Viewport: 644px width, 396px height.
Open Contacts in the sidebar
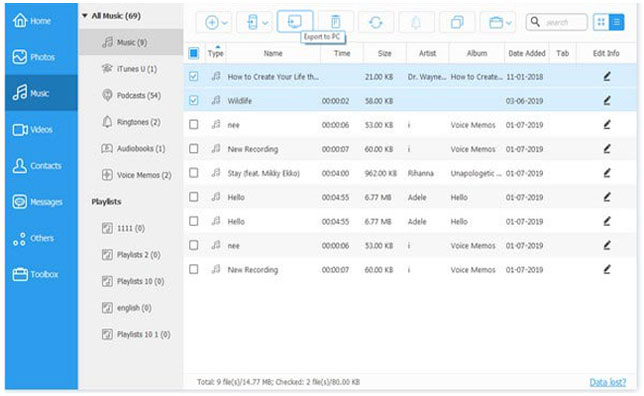coord(41,166)
